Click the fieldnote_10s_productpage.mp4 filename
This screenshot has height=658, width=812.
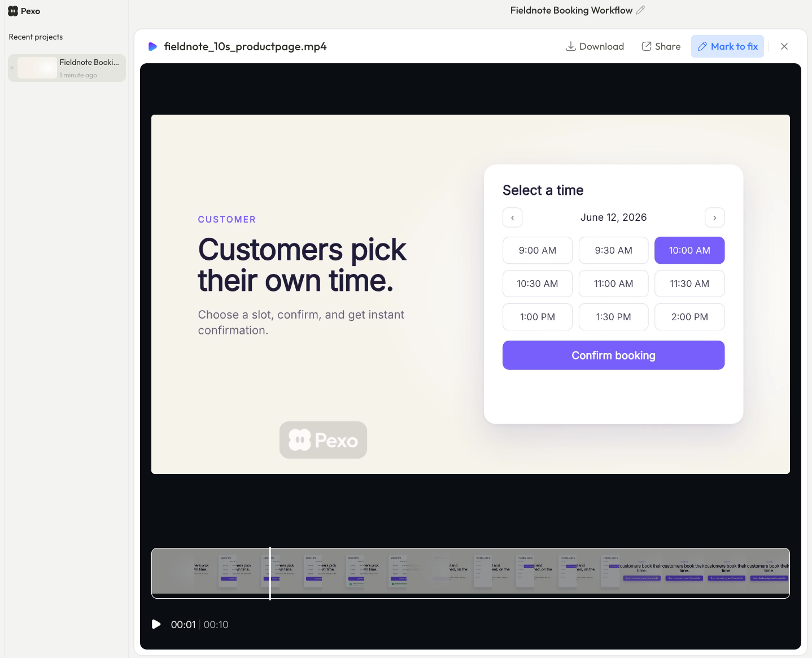coord(245,46)
